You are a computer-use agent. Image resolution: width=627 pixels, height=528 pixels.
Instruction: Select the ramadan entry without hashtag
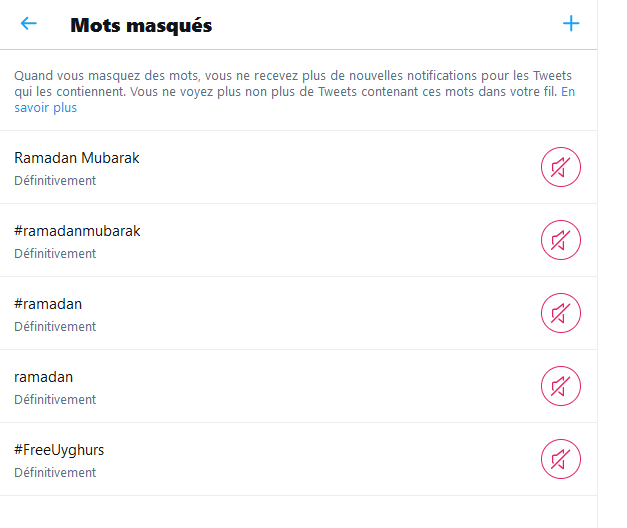pyautogui.click(x=298, y=386)
